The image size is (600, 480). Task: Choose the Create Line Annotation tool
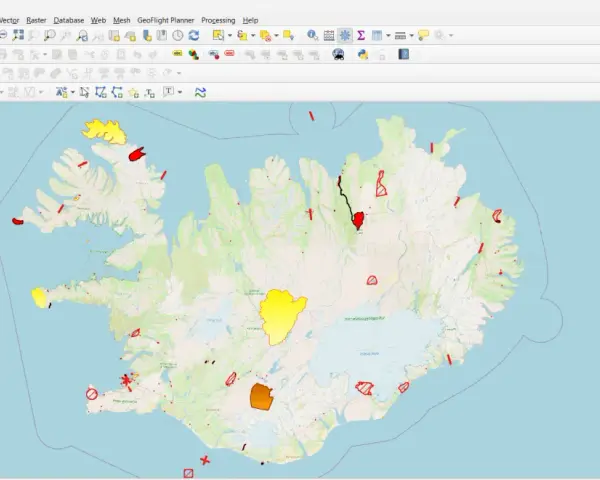pyautogui.click(x=117, y=92)
